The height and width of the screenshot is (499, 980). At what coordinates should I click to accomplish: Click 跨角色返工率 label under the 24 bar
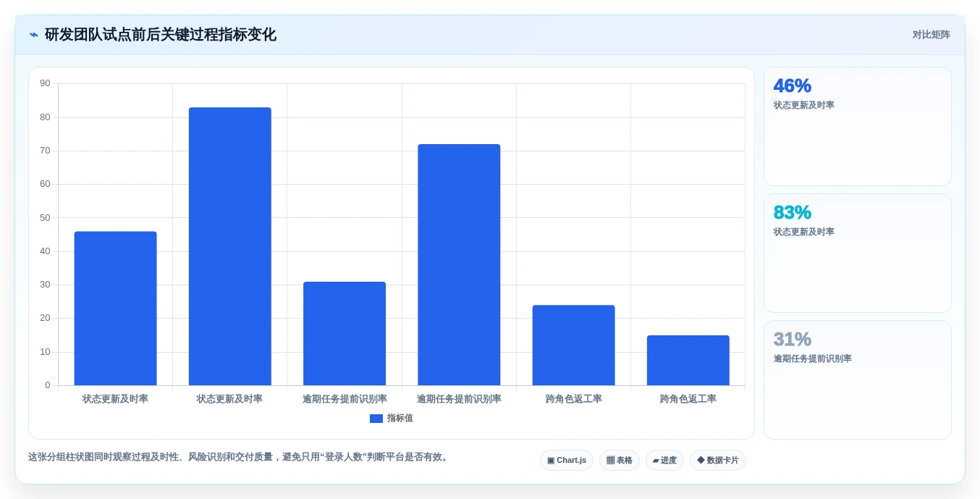coord(574,399)
